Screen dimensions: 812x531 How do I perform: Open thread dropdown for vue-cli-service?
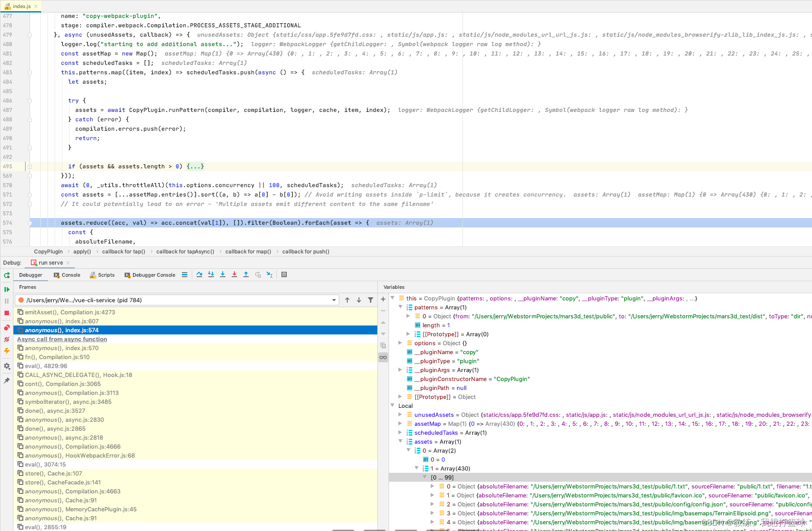pos(334,300)
